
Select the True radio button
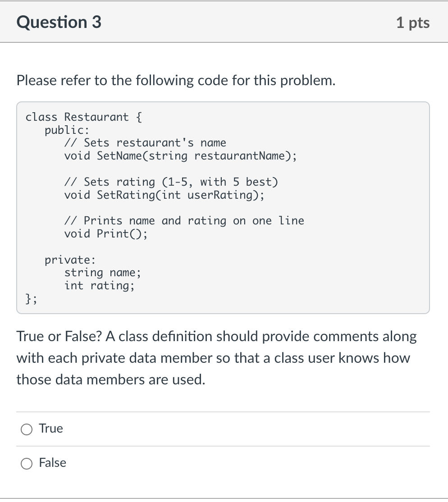[26, 429]
